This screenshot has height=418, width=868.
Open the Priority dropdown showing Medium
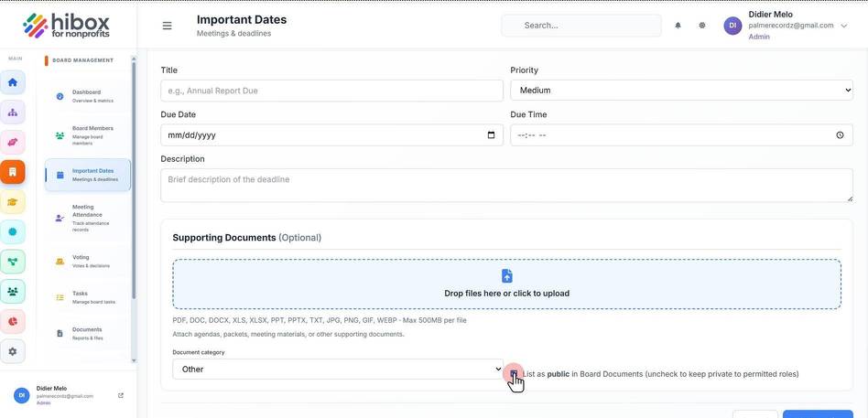681,91
